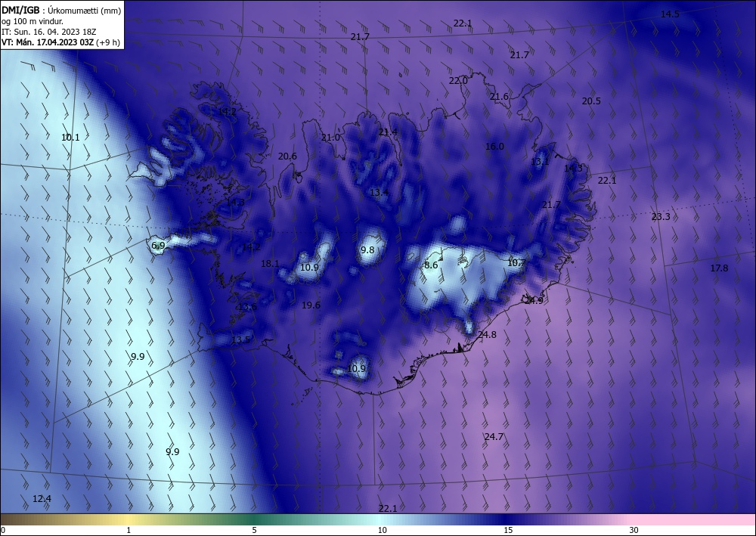Image resolution: width=756 pixels, height=536 pixels.
Task: Select the 13.6 value in southwest Iceland
Action: point(247,307)
